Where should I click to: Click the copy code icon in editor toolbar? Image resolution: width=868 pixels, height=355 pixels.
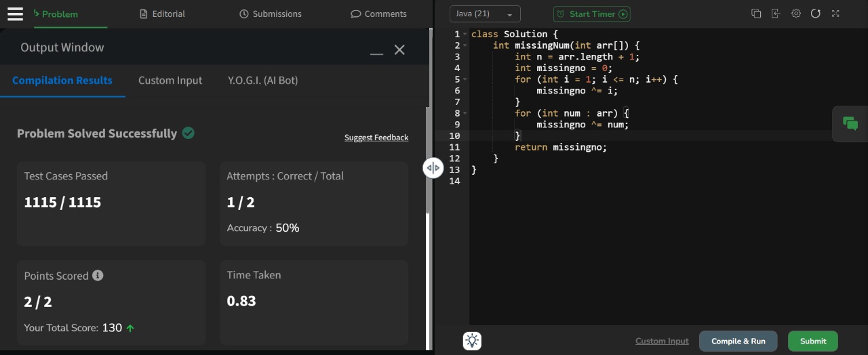(756, 14)
